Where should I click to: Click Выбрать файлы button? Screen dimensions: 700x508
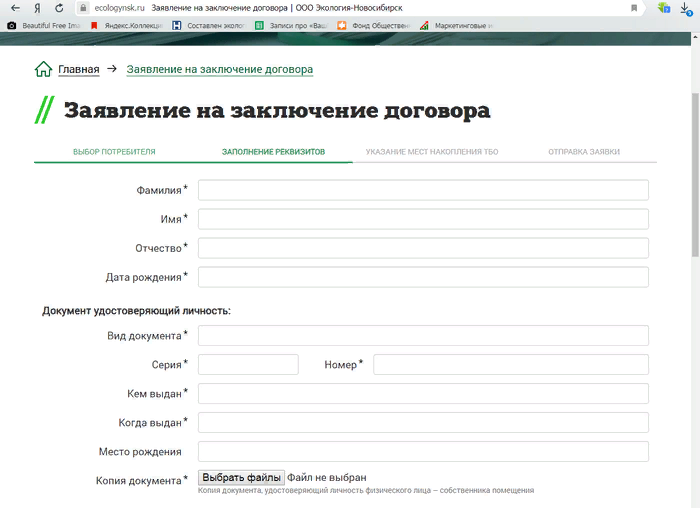[x=241, y=478]
